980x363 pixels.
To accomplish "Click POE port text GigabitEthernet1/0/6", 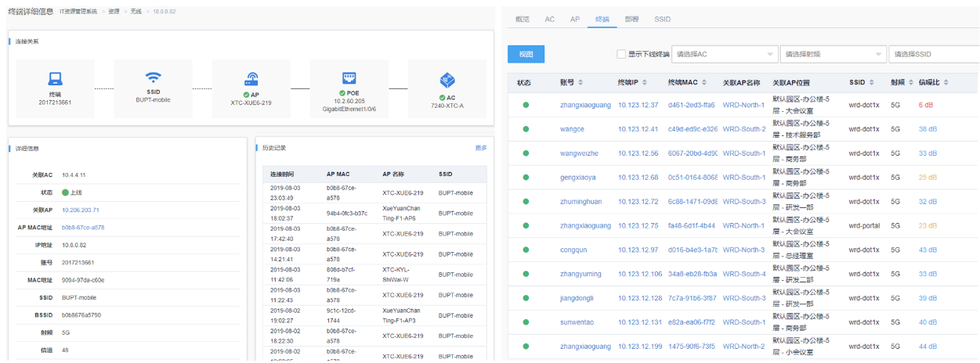I will [x=349, y=108].
